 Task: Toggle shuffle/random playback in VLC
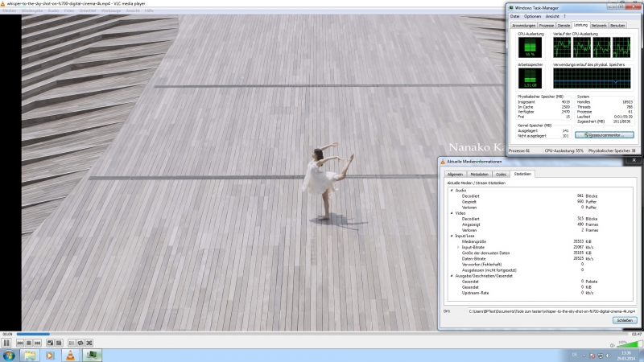(x=89, y=343)
